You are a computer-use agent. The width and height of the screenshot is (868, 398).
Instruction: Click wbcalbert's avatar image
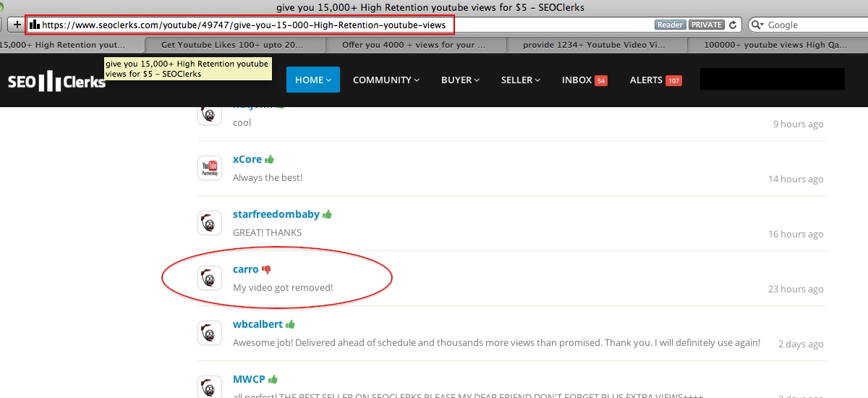pos(210,333)
